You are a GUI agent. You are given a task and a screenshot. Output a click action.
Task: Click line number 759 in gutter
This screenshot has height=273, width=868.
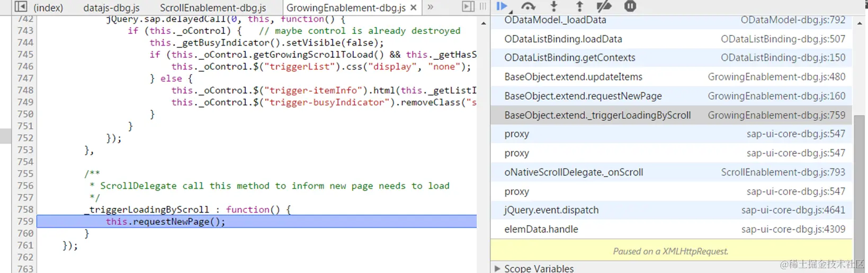click(x=25, y=222)
